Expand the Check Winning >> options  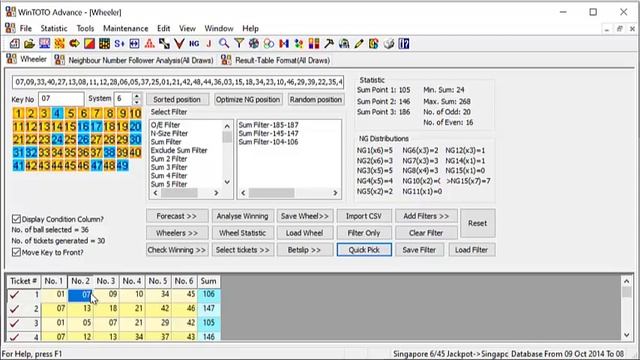[x=177, y=250]
